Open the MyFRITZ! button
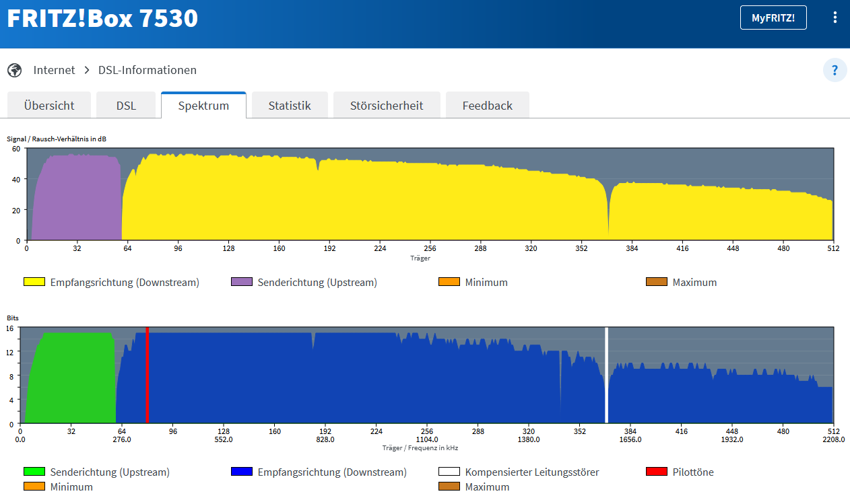The height and width of the screenshot is (504, 850). pyautogui.click(x=773, y=18)
